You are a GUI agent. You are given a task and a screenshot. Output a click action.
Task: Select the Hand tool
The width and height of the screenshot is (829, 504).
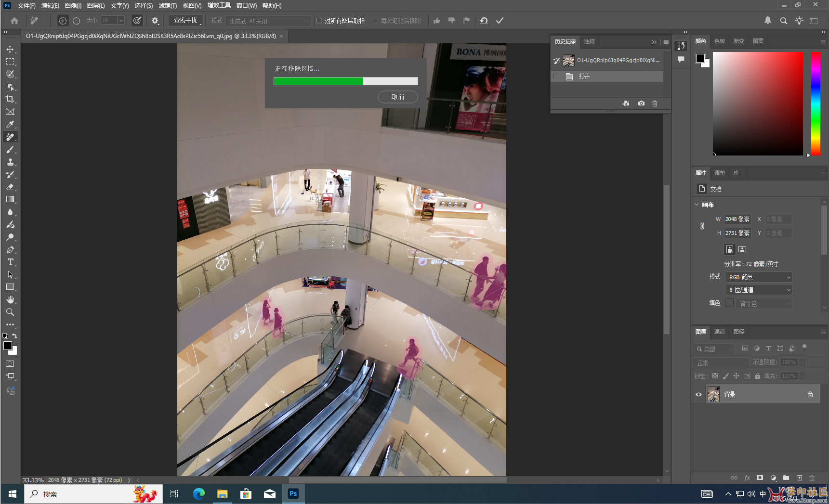[x=10, y=299]
